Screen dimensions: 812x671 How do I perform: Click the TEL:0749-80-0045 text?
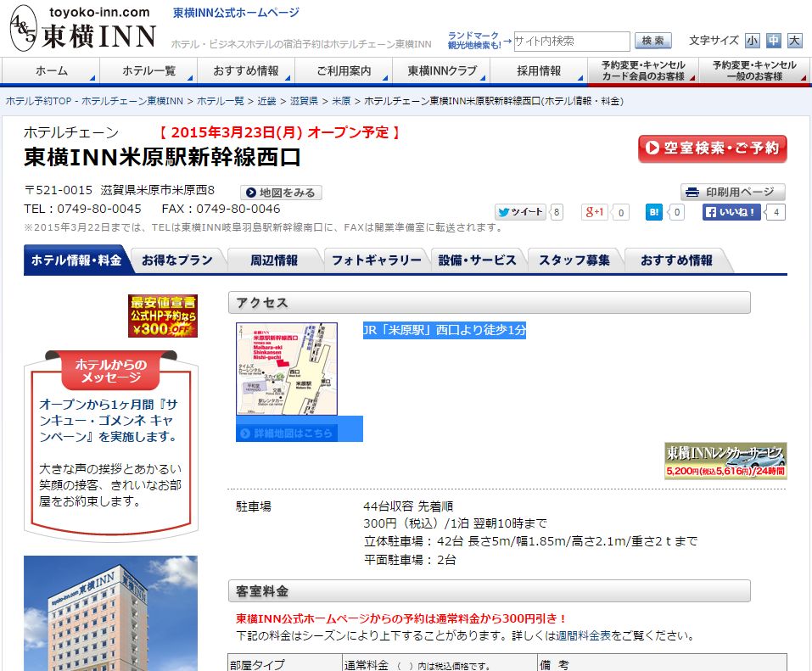(x=82, y=209)
